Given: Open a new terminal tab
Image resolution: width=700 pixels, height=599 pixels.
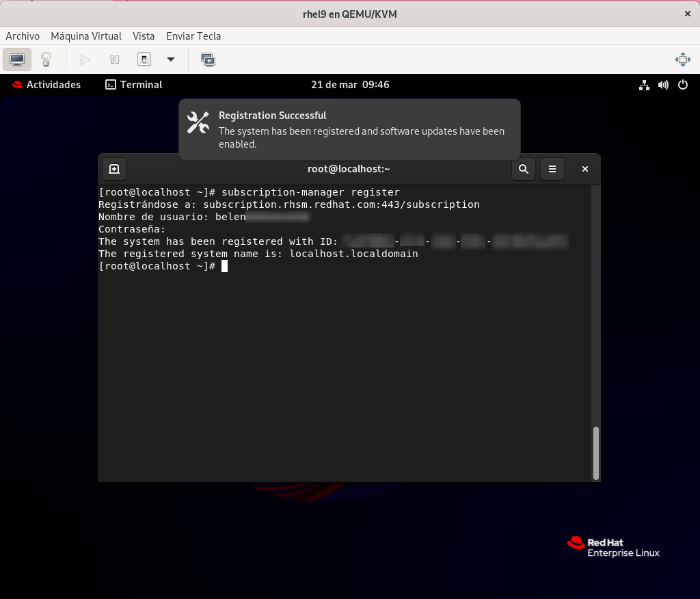Looking at the screenshot, I should 114,169.
